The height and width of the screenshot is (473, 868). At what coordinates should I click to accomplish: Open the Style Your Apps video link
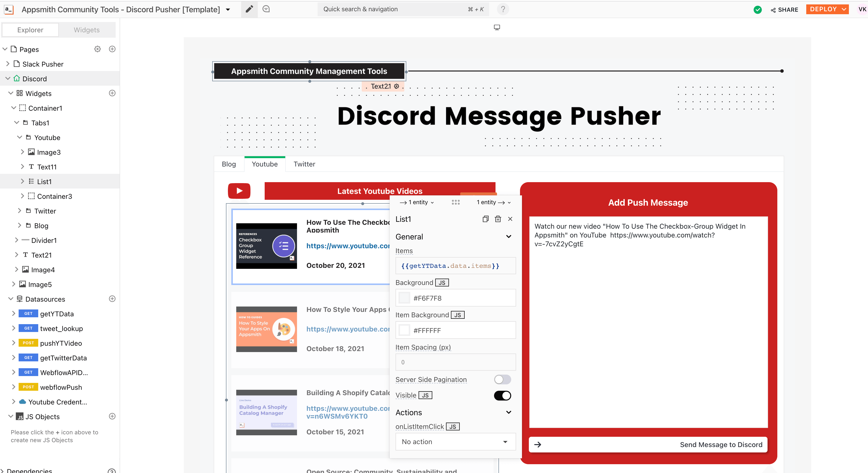pos(348,329)
